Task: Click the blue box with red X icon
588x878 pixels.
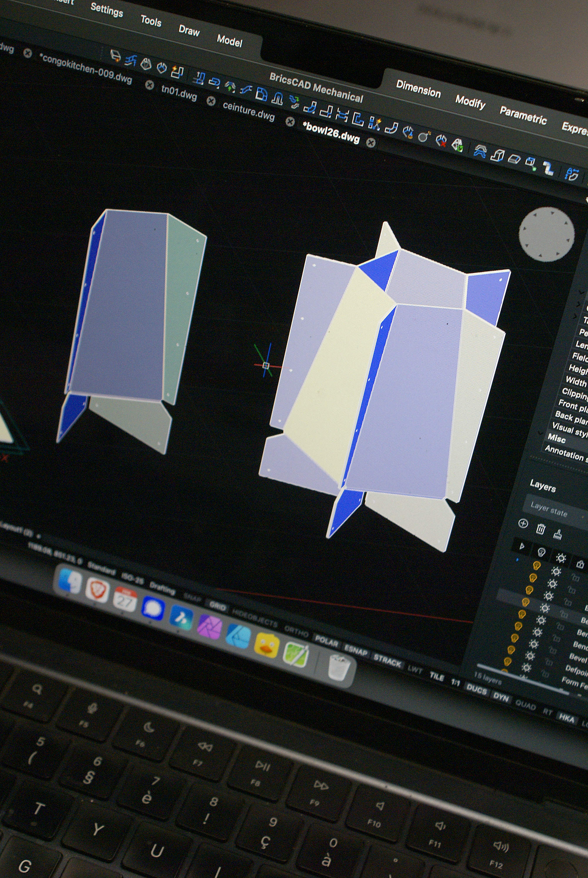Action: pos(441,141)
